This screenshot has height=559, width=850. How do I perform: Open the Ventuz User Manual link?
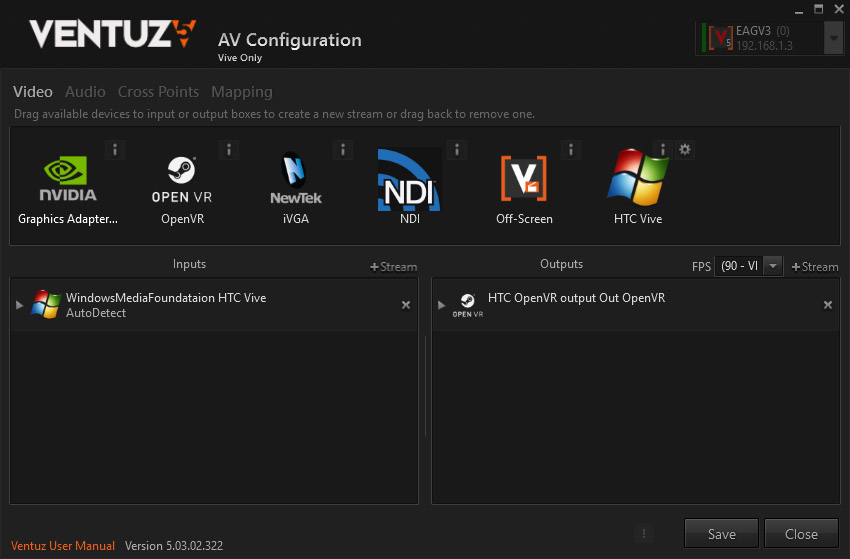coord(63,546)
